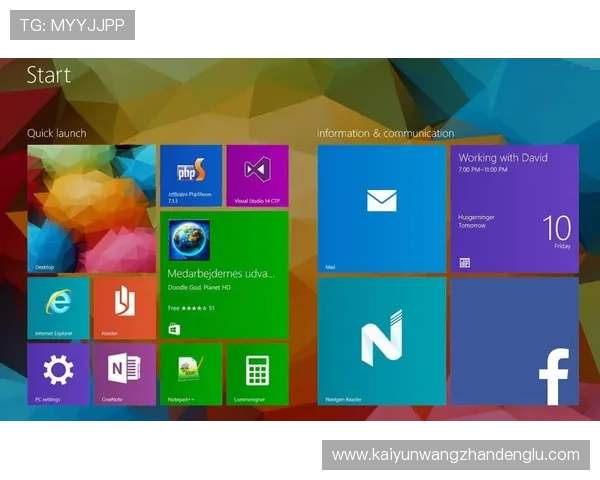The image size is (600, 480).
Task: Open the JetBrains PhpStorm tile
Action: [x=190, y=175]
